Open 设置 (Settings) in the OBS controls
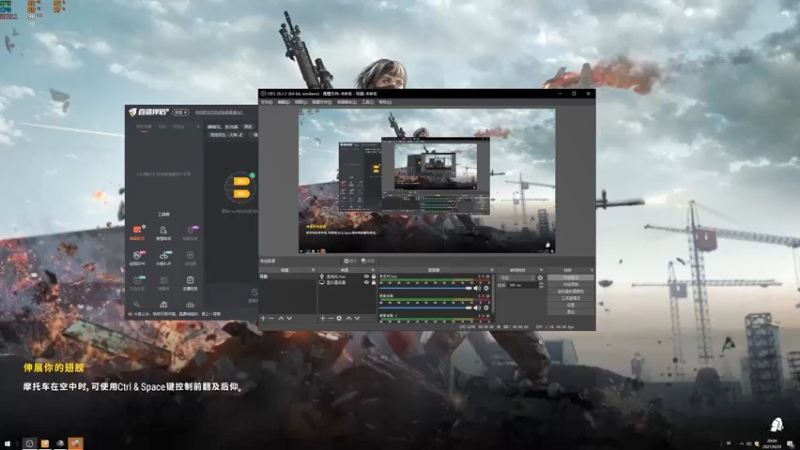 pos(570,305)
